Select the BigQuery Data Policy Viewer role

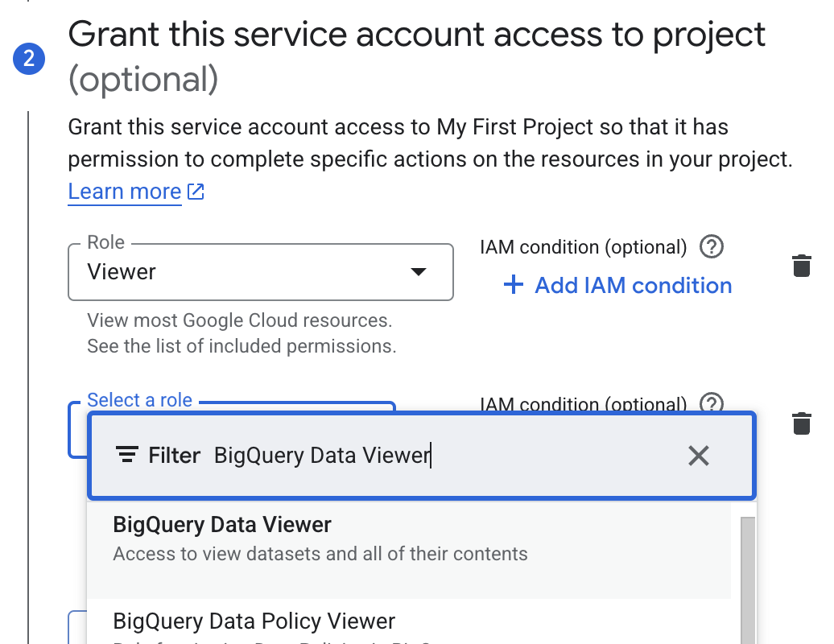point(409,622)
